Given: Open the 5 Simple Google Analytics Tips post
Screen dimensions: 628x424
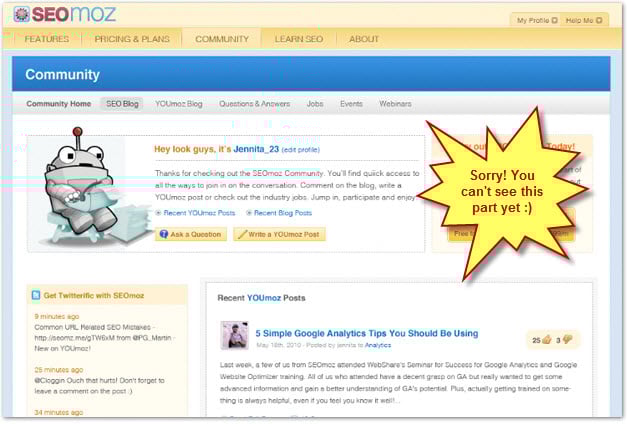Looking at the screenshot, I should [366, 333].
